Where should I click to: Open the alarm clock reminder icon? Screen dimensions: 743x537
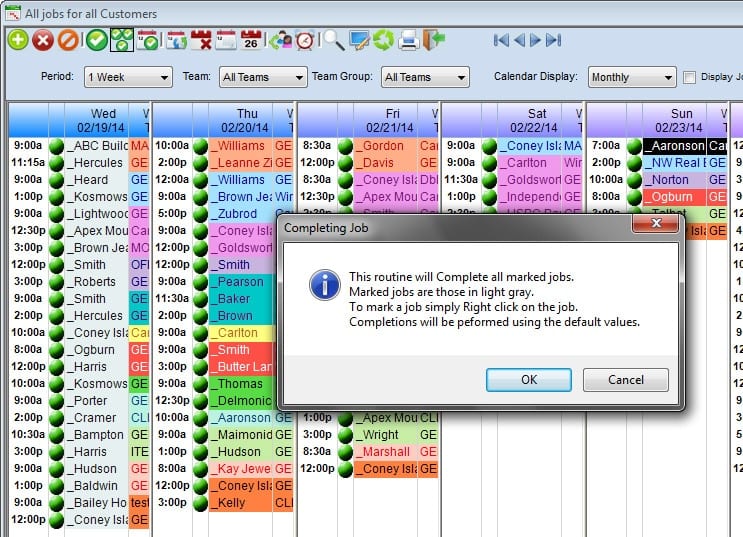pyautogui.click(x=306, y=40)
